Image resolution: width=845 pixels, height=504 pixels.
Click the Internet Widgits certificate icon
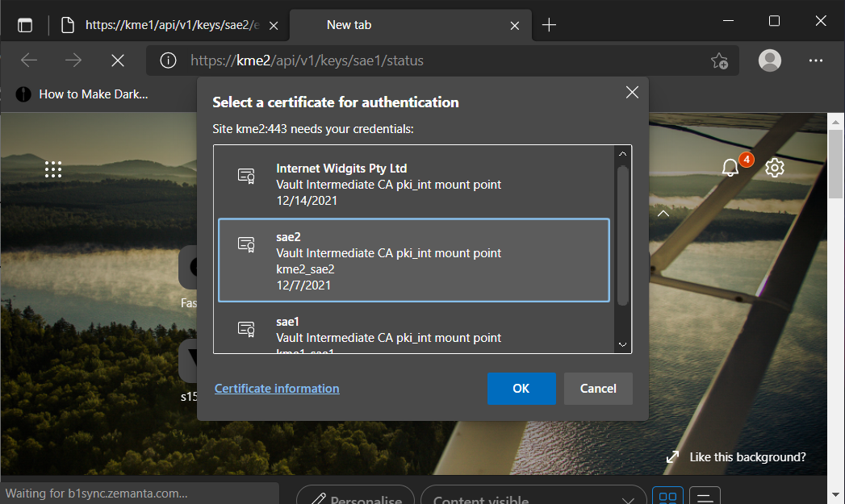click(246, 176)
